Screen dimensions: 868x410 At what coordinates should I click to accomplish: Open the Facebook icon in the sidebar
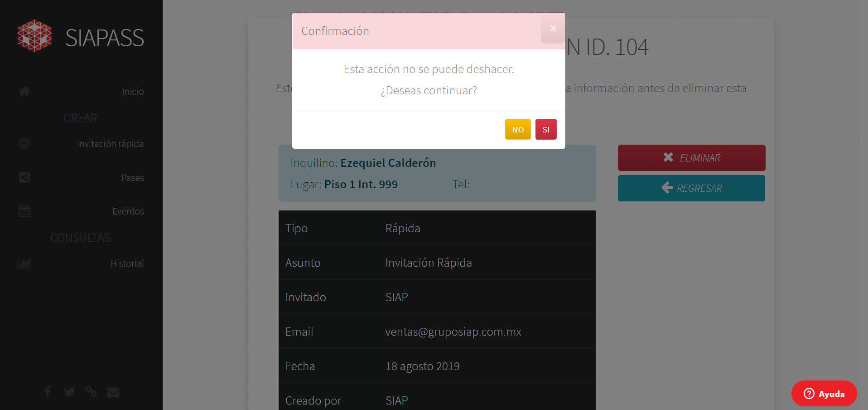click(48, 392)
